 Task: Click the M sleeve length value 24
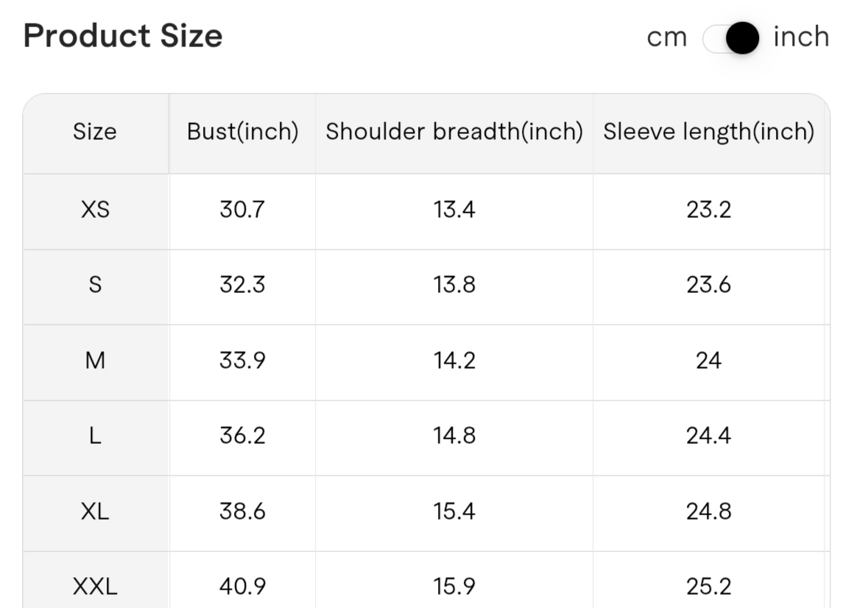pyautogui.click(x=708, y=361)
